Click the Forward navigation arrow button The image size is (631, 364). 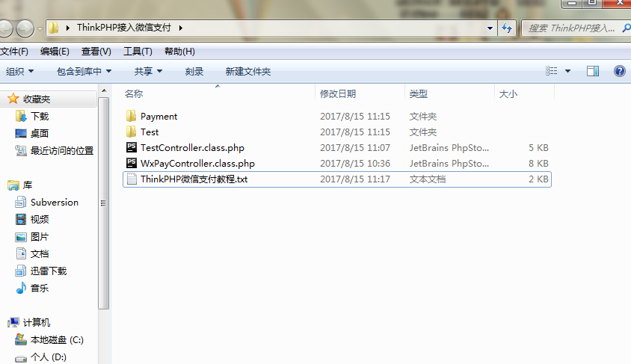[x=25, y=28]
